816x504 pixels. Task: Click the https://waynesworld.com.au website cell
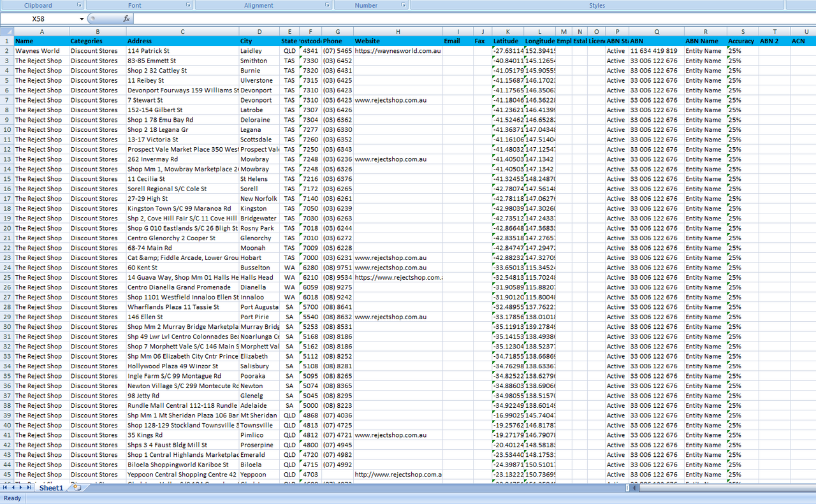point(398,51)
